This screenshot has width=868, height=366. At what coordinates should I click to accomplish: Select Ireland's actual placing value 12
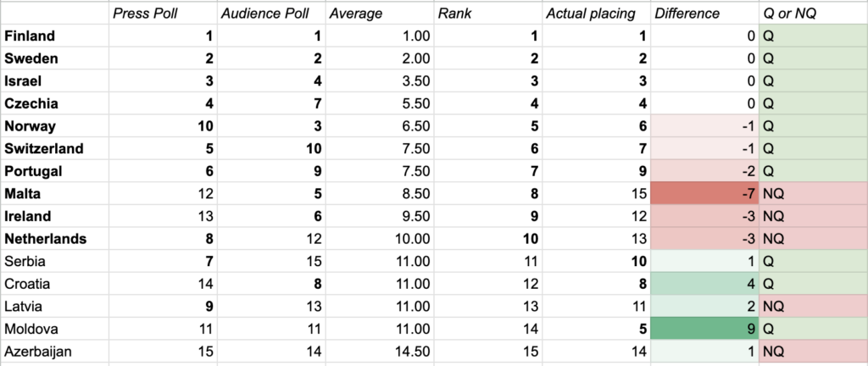(597, 216)
